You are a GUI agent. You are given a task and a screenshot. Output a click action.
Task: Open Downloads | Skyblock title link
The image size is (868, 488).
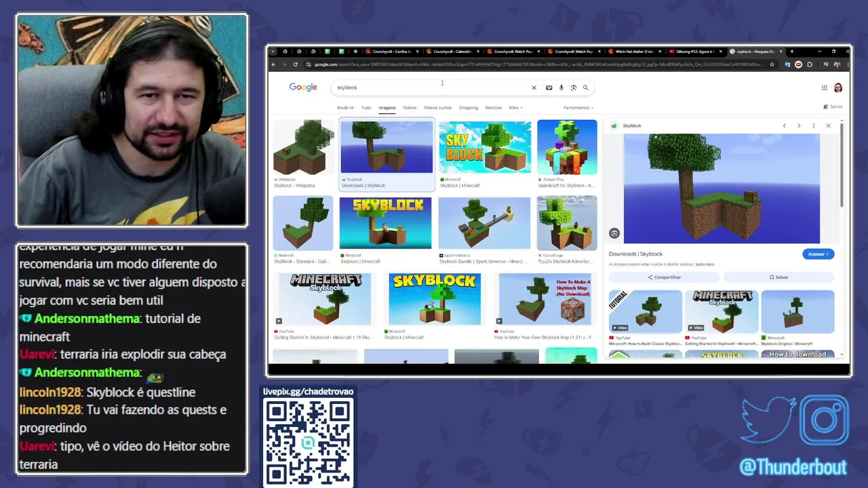(x=635, y=254)
